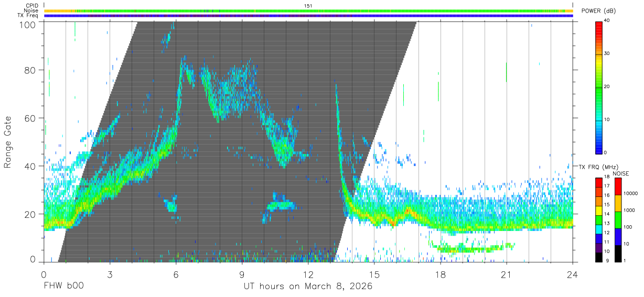This screenshot has width=644, height=297.
Task: Click the '1000' tick on NOISE scale
Action: tap(629, 210)
